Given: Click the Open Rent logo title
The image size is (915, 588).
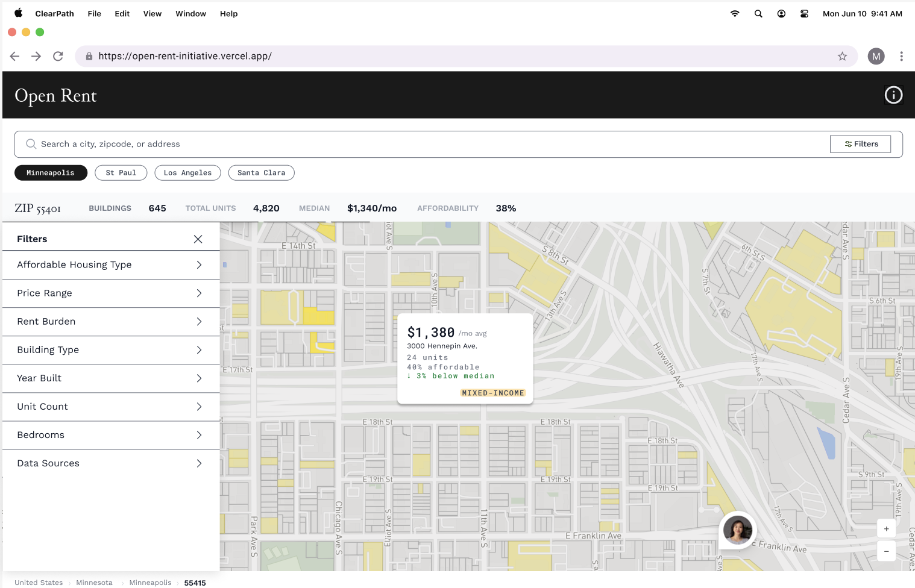Looking at the screenshot, I should 55,96.
